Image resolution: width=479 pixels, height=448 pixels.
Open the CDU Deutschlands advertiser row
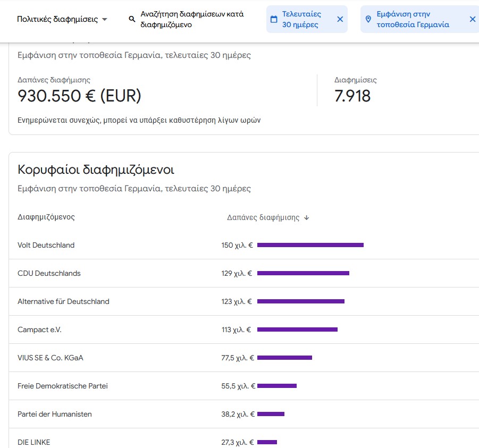coord(244,273)
